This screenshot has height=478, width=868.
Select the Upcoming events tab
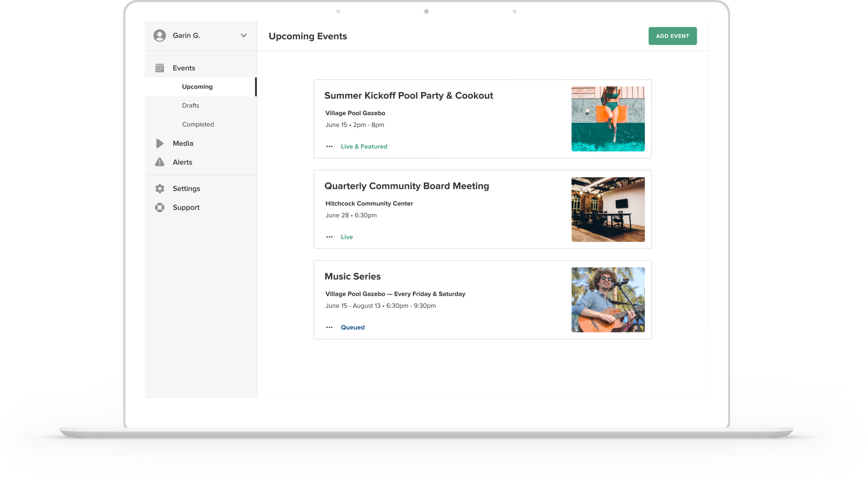197,87
